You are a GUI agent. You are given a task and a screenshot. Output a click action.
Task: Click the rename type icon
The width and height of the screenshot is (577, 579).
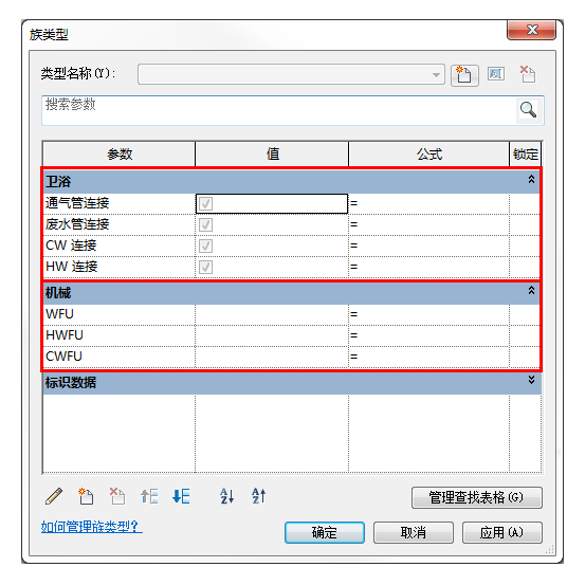496,74
